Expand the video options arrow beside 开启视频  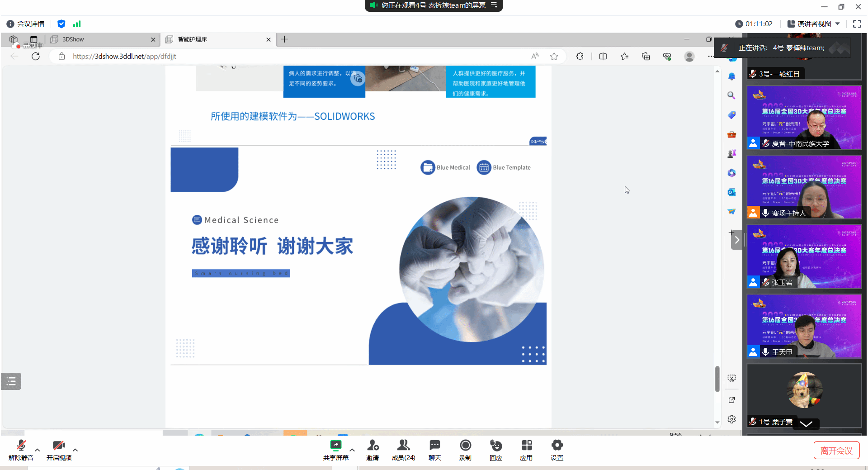pos(75,450)
